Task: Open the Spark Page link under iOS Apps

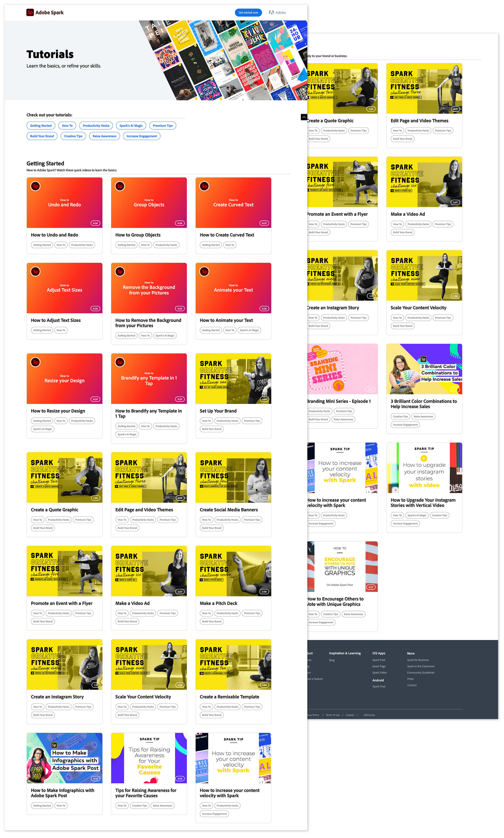Action: pyautogui.click(x=379, y=667)
